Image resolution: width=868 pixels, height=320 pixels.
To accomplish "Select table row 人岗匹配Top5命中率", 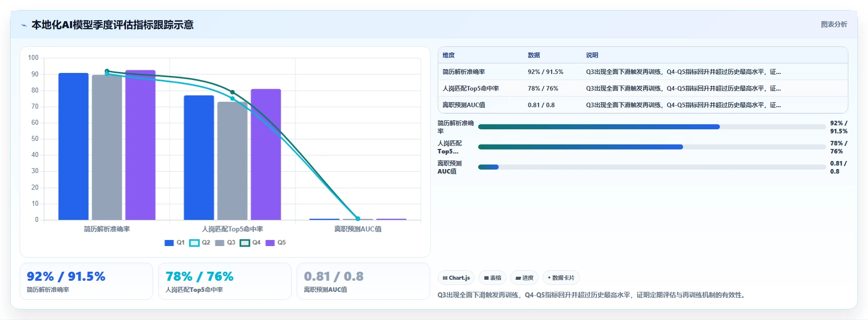I will click(x=643, y=89).
